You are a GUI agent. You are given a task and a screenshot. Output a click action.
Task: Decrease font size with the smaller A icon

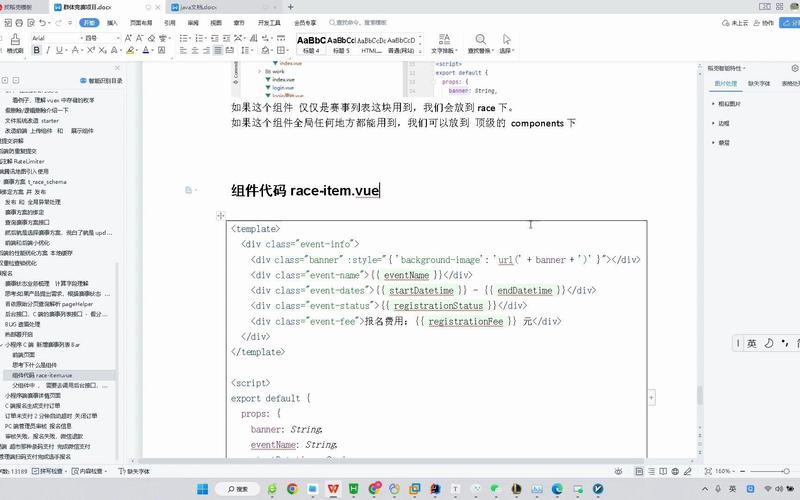(x=139, y=38)
